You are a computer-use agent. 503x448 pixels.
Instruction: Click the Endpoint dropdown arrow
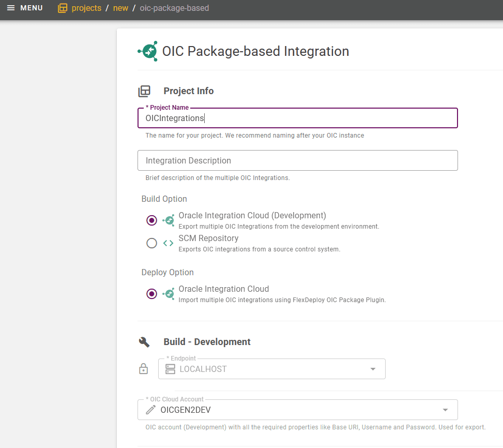point(373,369)
